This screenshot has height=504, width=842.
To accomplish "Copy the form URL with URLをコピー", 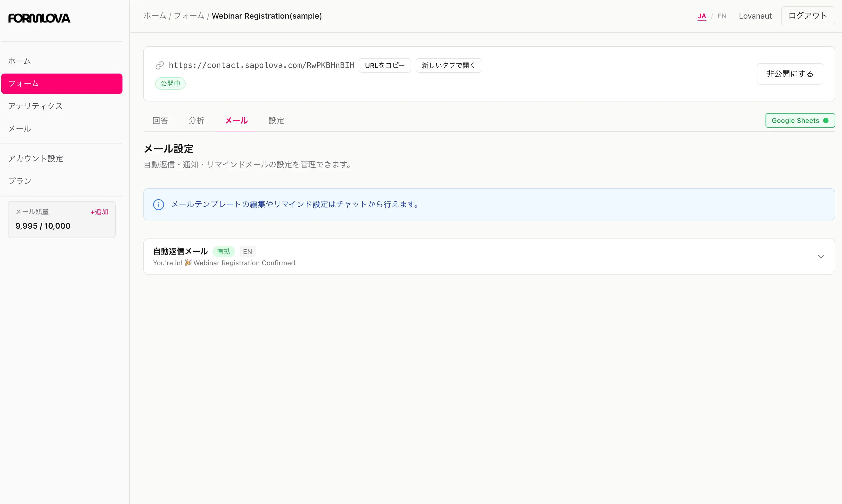I will point(384,65).
